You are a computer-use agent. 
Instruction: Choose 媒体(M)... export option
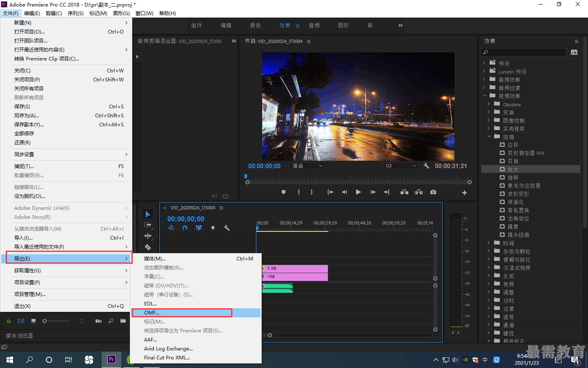(196, 259)
